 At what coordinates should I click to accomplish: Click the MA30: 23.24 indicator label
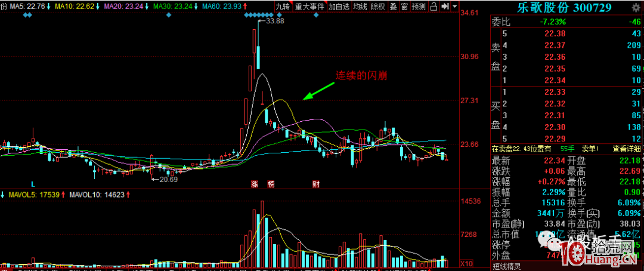172,6
